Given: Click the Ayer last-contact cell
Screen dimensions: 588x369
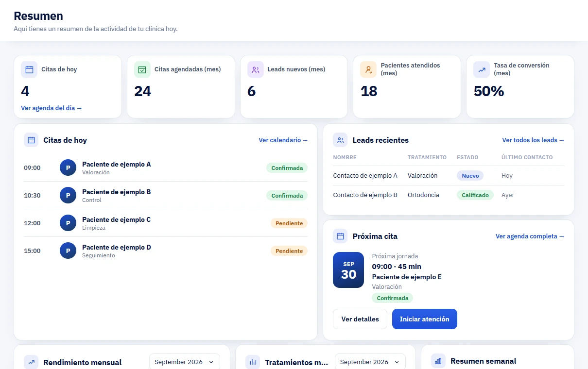Looking at the screenshot, I should pos(508,195).
